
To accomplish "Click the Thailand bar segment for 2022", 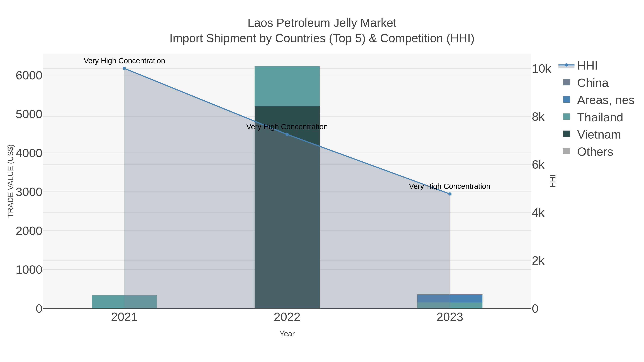I will pyautogui.click(x=287, y=86).
